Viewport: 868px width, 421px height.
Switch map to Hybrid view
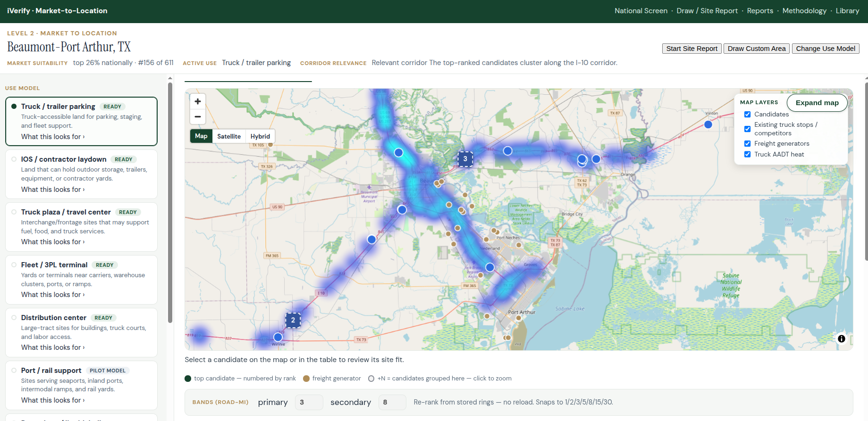(260, 136)
